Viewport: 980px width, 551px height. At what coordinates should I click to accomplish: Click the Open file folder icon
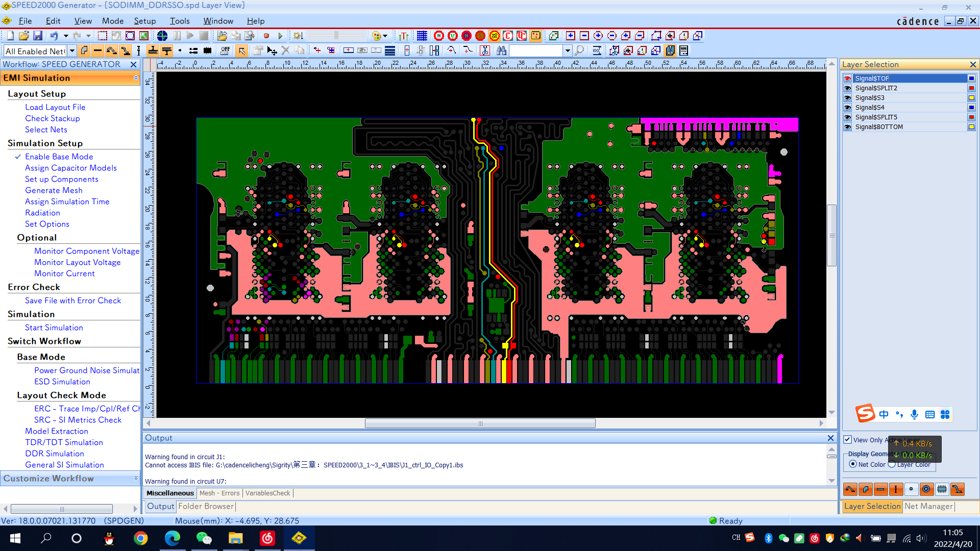tap(23, 36)
